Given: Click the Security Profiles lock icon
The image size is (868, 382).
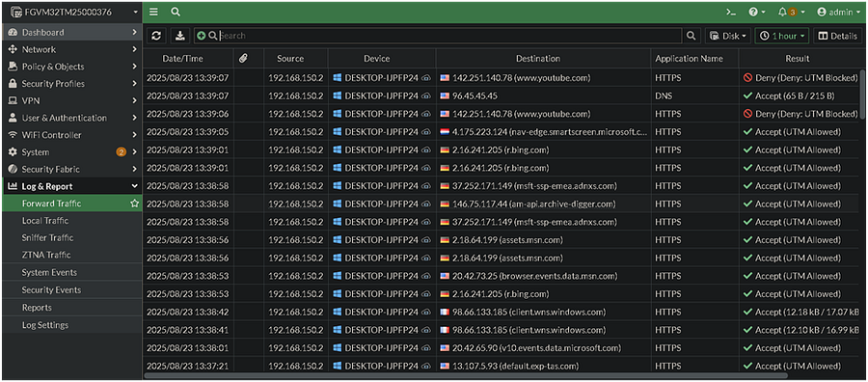Looking at the screenshot, I should tap(13, 84).
